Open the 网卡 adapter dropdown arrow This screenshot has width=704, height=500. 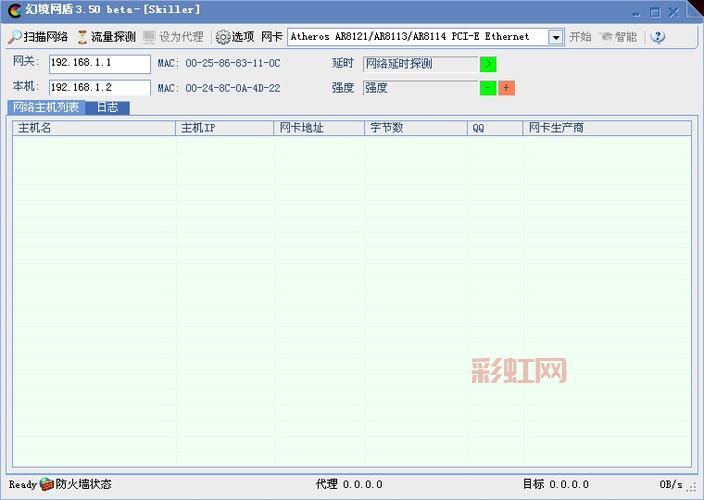[x=556, y=37]
